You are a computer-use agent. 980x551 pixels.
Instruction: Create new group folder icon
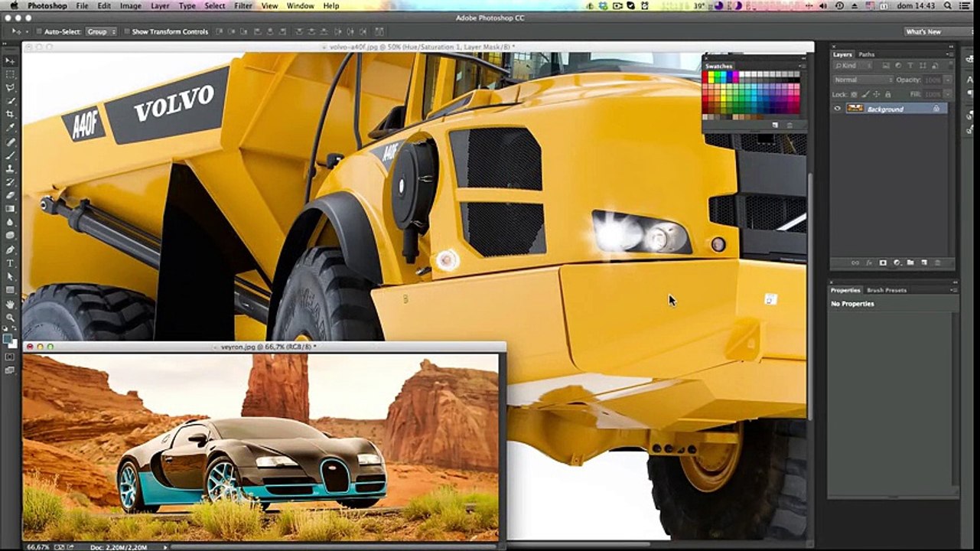pos(910,262)
